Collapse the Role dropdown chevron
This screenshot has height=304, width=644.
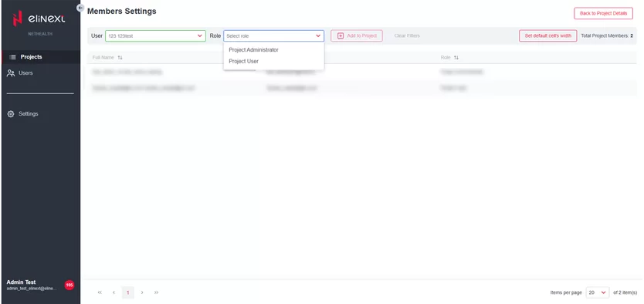point(318,36)
